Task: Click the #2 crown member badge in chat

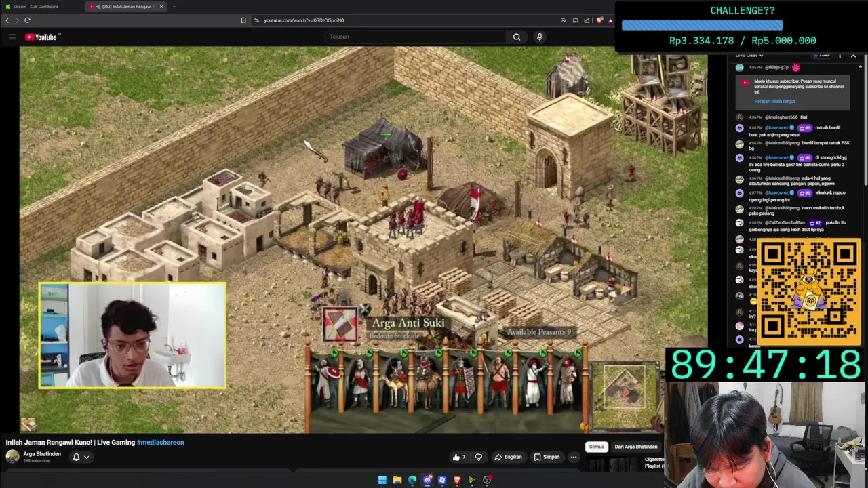Action: (x=815, y=223)
